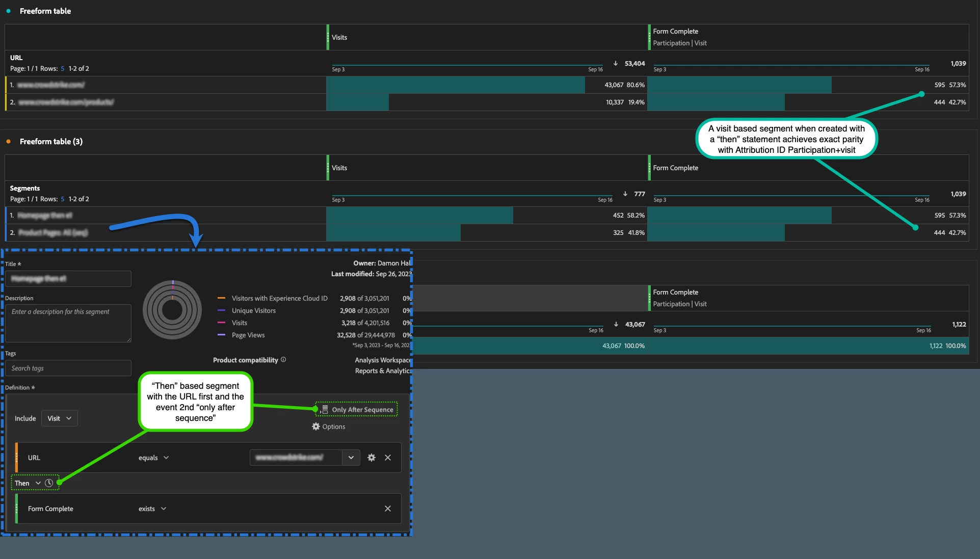Focus the Search tags field

click(x=68, y=368)
